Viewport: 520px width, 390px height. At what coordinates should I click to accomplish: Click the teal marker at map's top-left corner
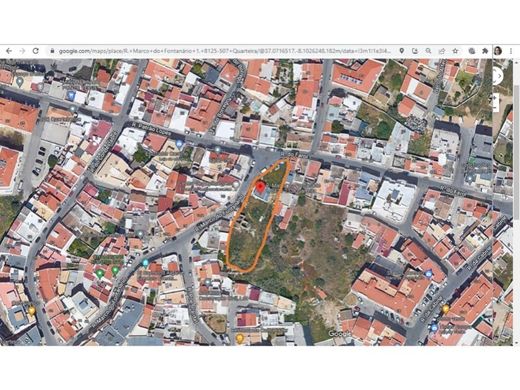[x=20, y=81]
